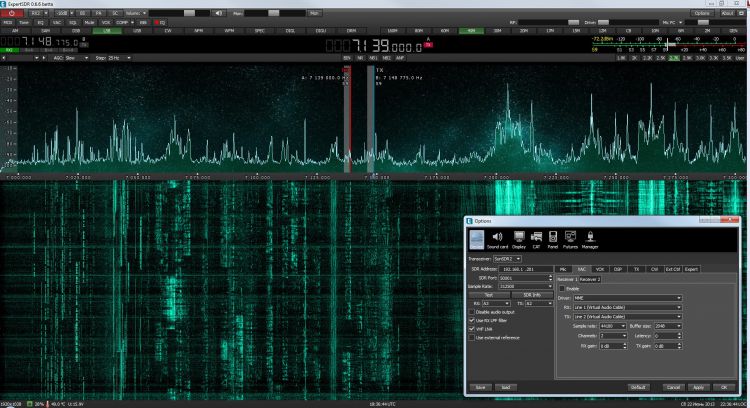Toggle the VOX button in main toolbar

coord(106,22)
